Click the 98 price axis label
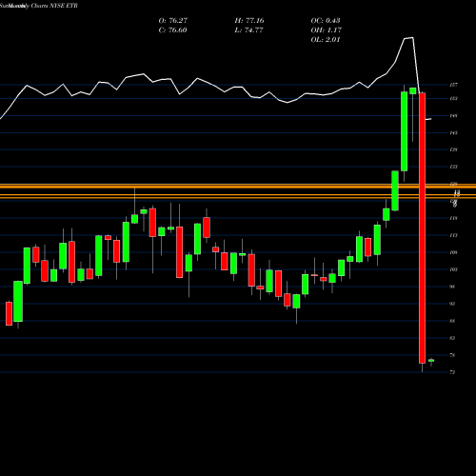The width and height of the screenshot is (476, 476). click(x=452, y=287)
